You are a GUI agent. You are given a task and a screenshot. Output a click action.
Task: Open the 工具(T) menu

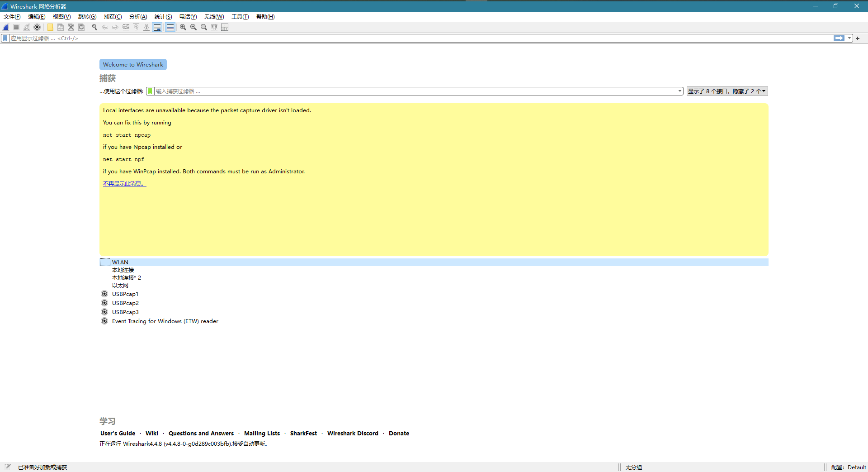coord(240,17)
